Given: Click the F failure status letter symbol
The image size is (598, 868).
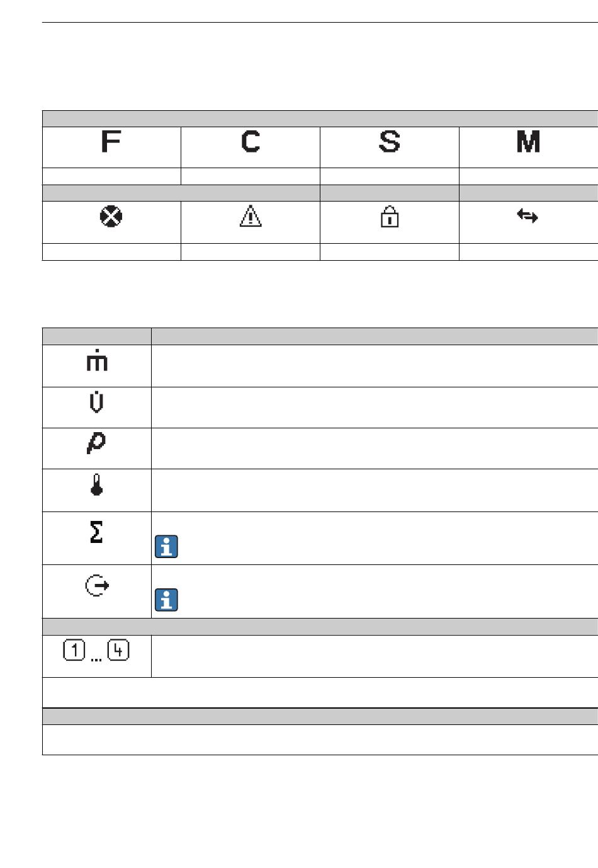Looking at the screenshot, I should (x=111, y=142).
